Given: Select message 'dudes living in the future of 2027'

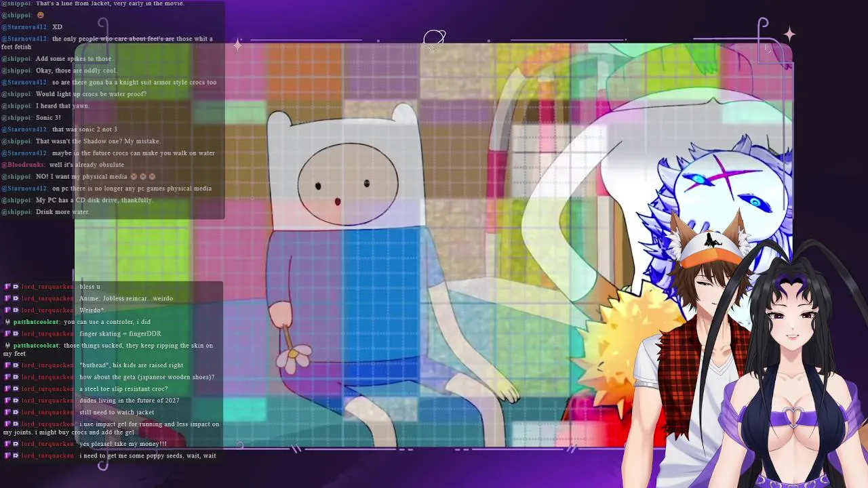Looking at the screenshot, I should (130, 401).
